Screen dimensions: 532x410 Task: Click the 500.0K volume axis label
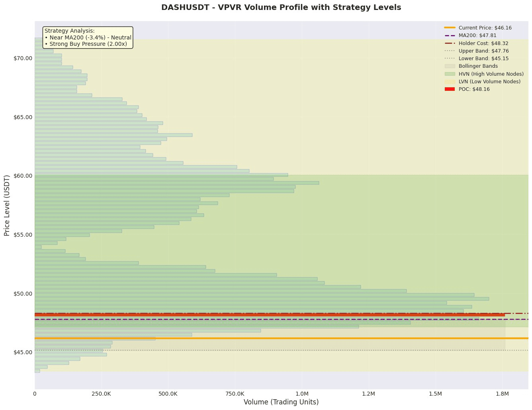click(x=168, y=394)
